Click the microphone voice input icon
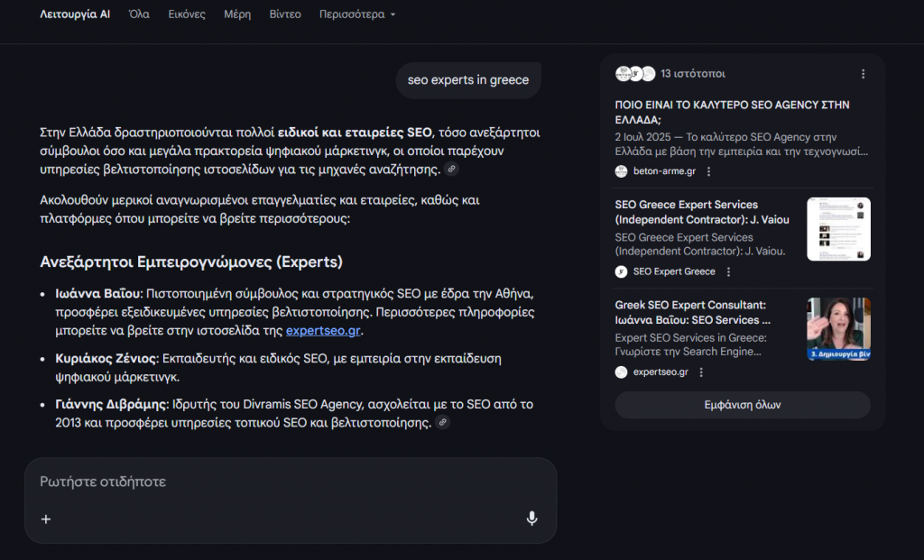This screenshot has width=924, height=560. tap(531, 519)
